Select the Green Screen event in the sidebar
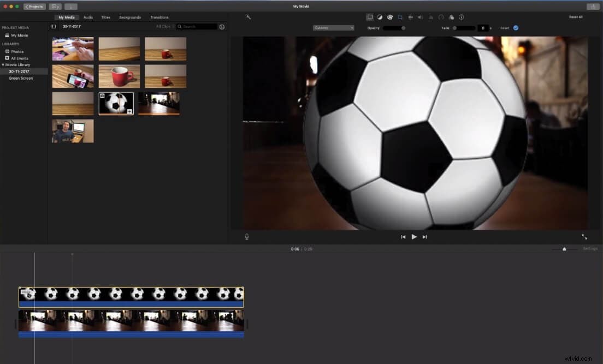The width and height of the screenshot is (603, 364). (21, 77)
